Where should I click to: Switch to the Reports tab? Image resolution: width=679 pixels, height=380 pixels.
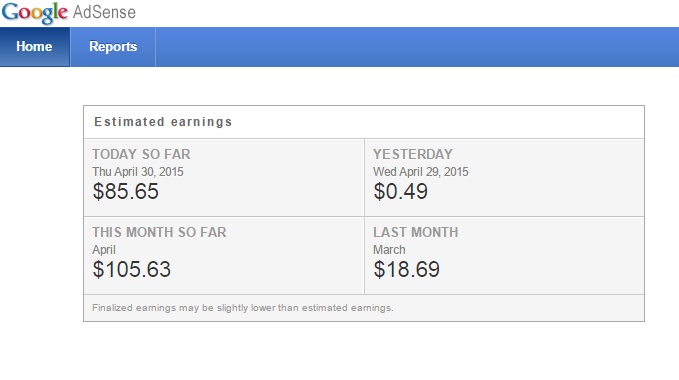pos(113,47)
